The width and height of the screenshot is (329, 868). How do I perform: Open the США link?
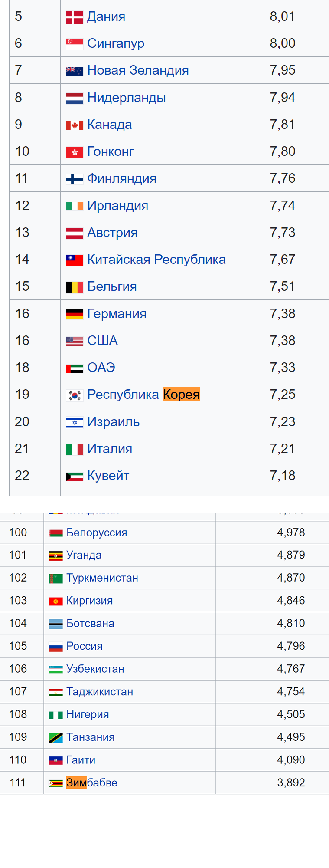tap(103, 341)
